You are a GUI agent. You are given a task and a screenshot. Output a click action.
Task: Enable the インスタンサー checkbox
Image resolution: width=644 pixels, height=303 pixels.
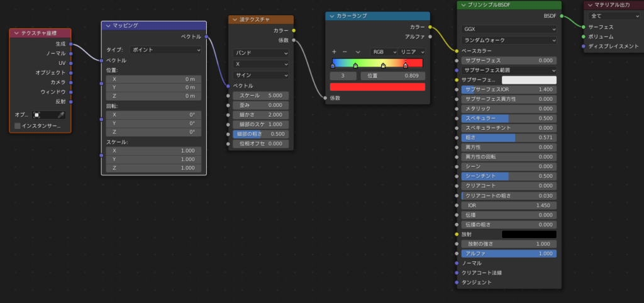click(18, 126)
